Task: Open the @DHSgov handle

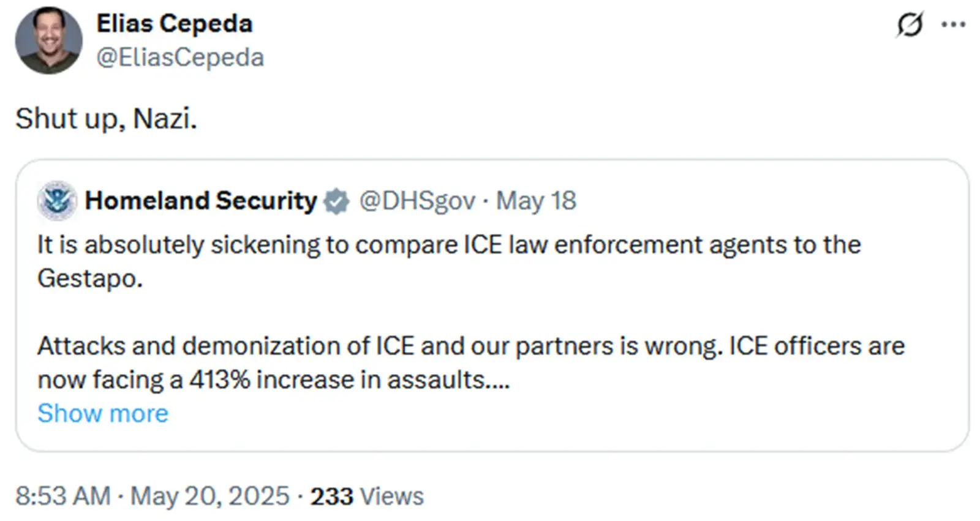Action: [x=417, y=201]
